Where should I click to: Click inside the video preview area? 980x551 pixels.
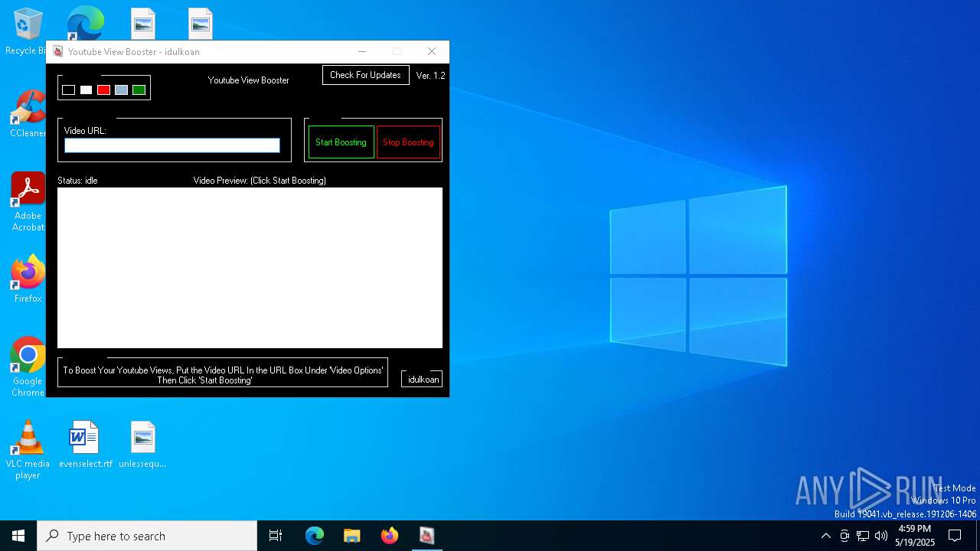[250, 268]
